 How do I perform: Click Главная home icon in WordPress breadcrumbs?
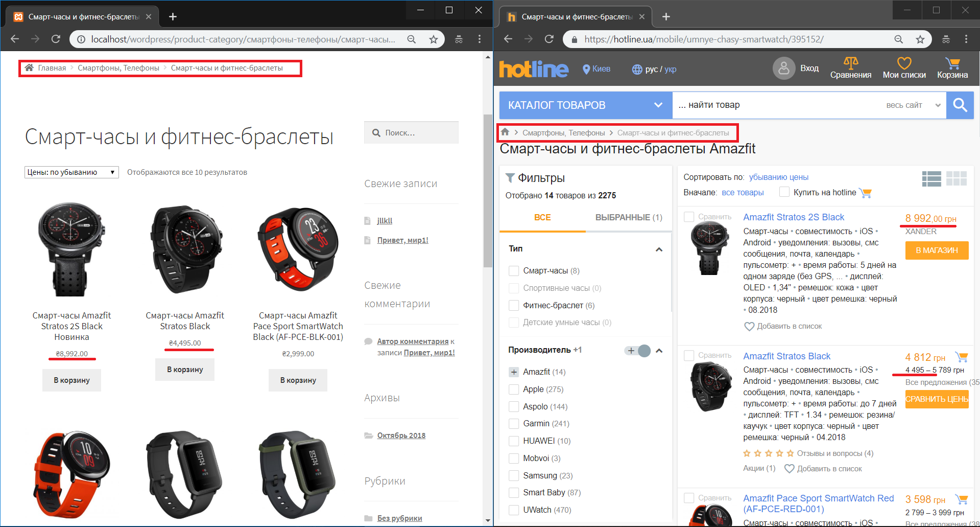click(x=29, y=67)
